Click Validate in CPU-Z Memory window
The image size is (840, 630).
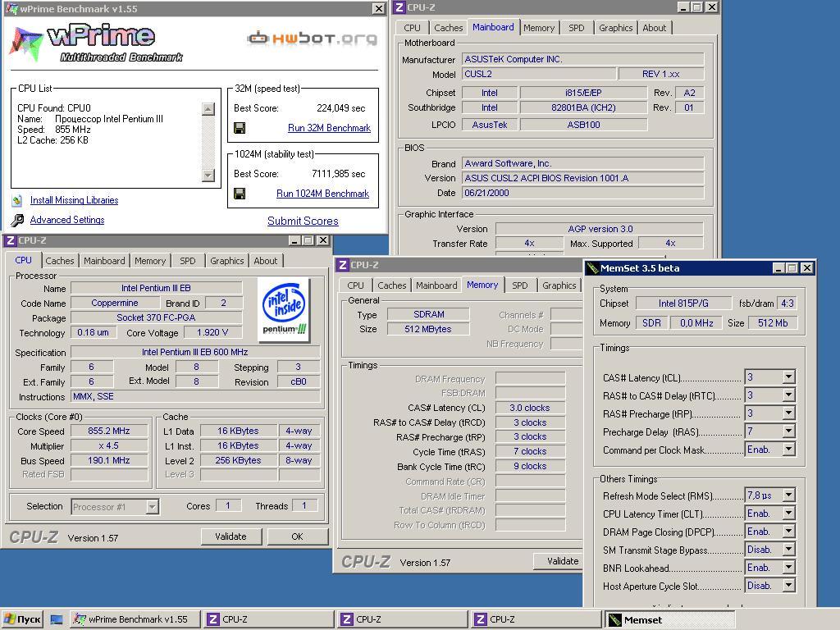[x=558, y=561]
